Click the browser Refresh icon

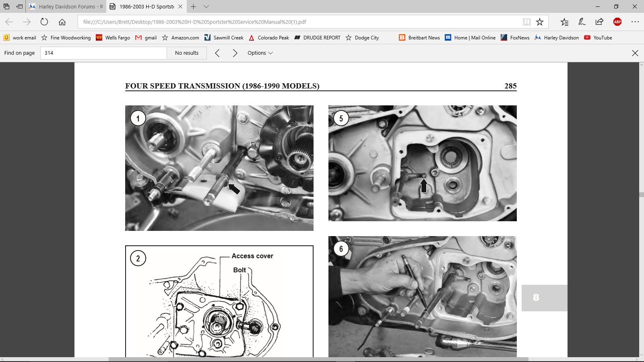pos(44,22)
